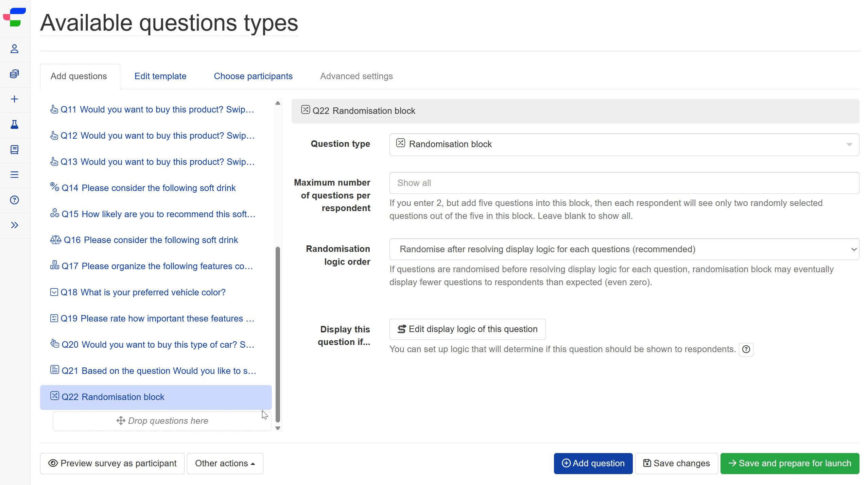Viewport: 868px width, 485px height.
Task: Open the hamburger list sidebar icon
Action: (x=14, y=175)
